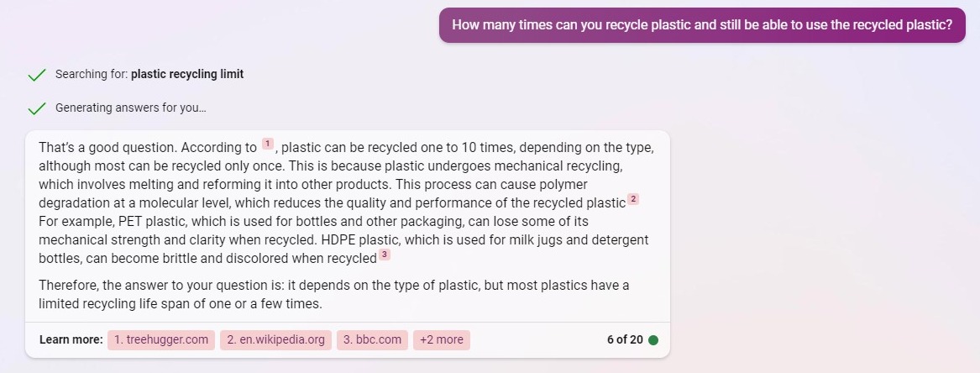Click the bold 'plastic recycling limit' search query

(x=187, y=75)
